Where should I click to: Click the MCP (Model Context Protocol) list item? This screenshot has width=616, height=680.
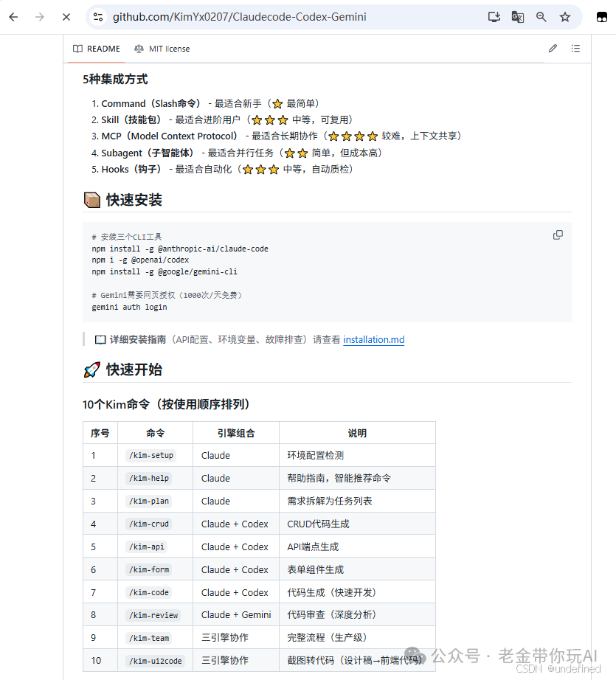pyautogui.click(x=276, y=136)
